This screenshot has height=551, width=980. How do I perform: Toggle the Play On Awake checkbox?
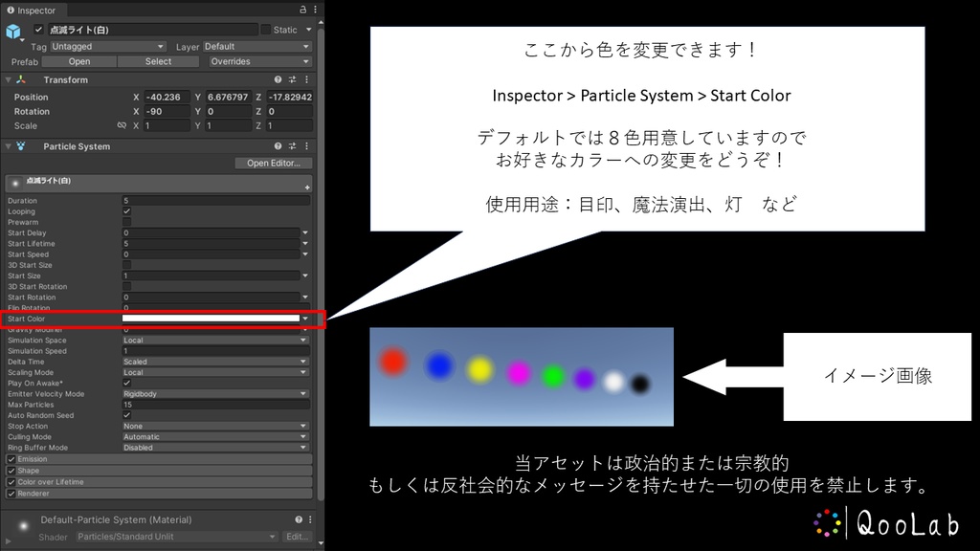(125, 383)
